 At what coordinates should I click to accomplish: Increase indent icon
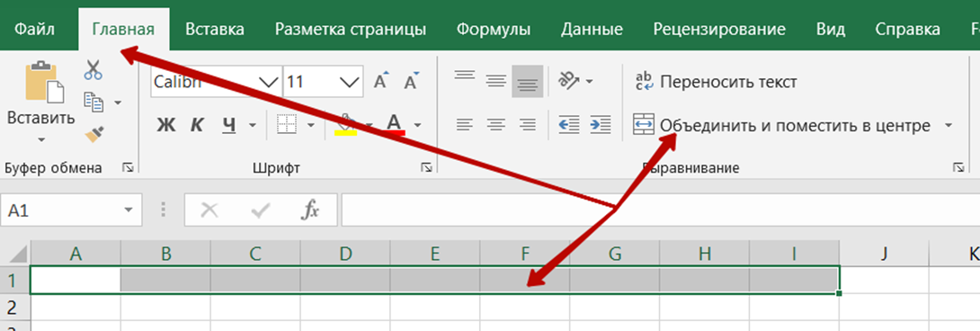click(600, 124)
